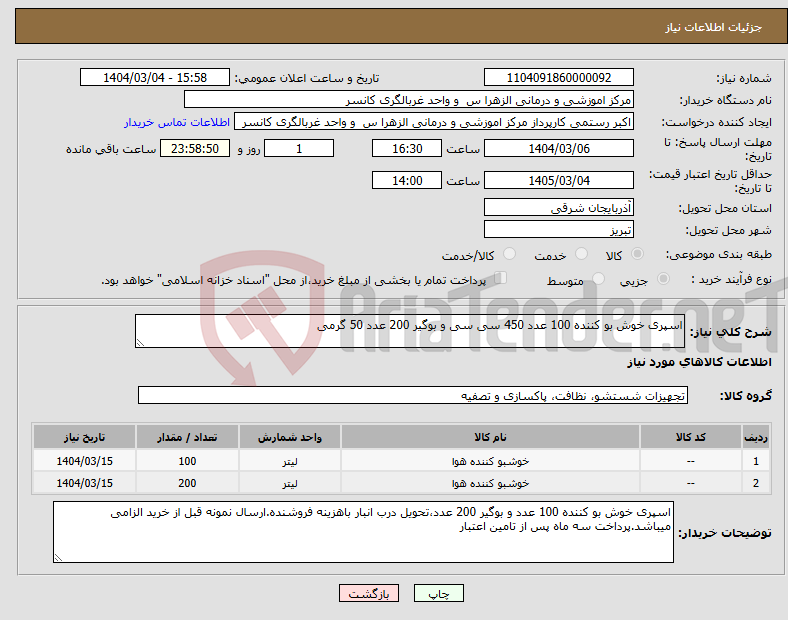The image size is (788, 620).
Task: Click the city field تبریز
Action: pos(559,230)
